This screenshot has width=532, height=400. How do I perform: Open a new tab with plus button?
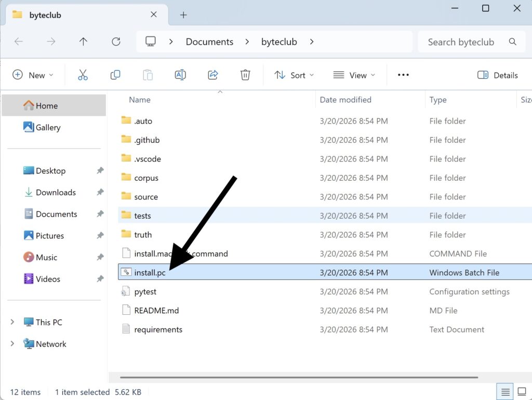pyautogui.click(x=183, y=15)
